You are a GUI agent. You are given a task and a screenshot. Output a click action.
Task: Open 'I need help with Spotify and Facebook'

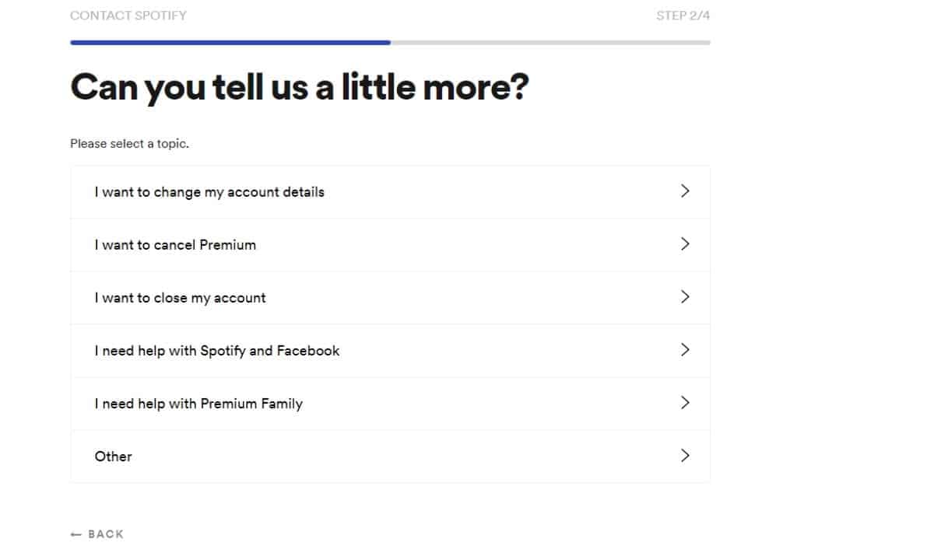[x=217, y=351]
